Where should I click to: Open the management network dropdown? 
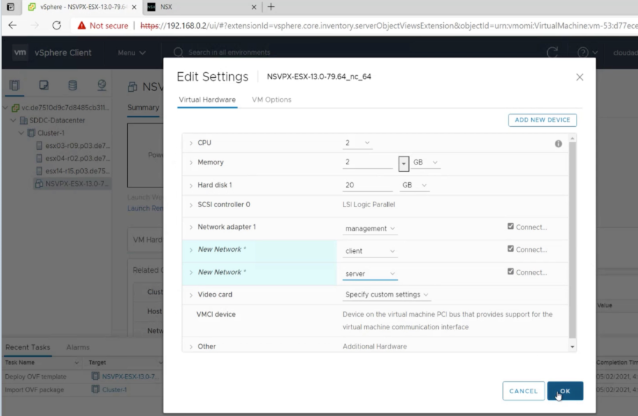370,228
